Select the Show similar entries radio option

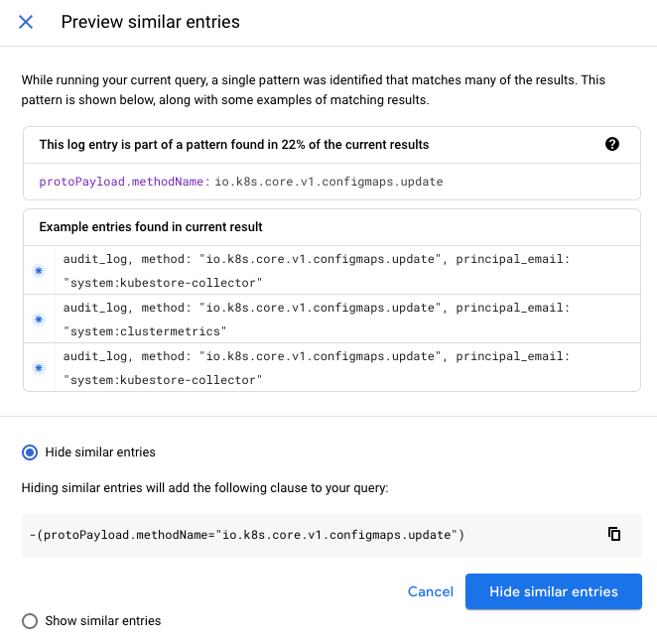[x=30, y=621]
